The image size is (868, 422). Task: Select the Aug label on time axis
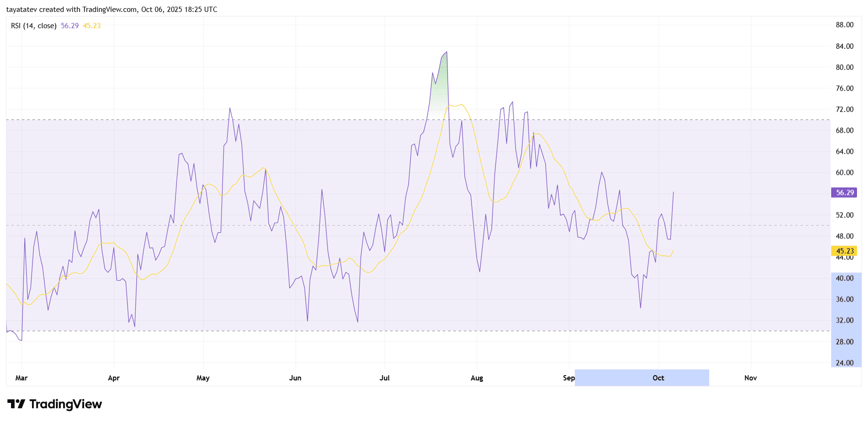(477, 378)
